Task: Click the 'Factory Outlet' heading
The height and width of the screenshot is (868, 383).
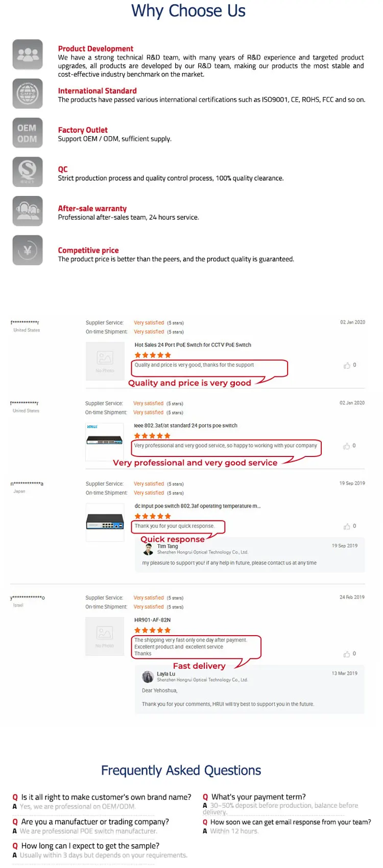Action: coord(83,130)
